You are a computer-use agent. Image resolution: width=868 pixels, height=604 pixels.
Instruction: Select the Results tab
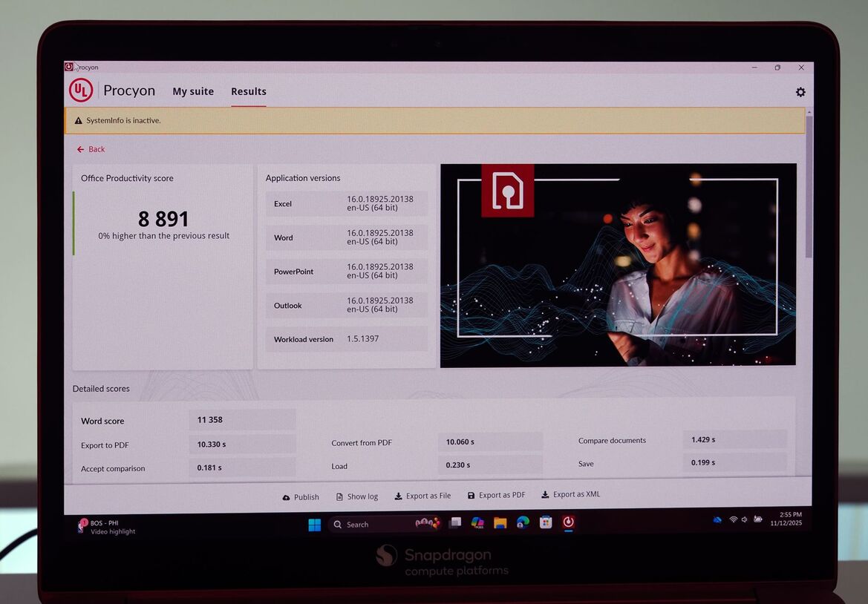tap(248, 91)
